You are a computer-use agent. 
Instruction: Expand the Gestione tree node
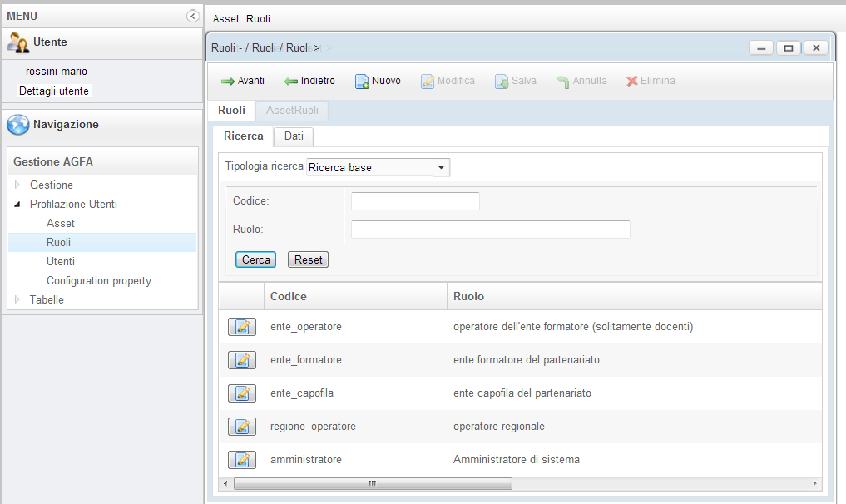pyautogui.click(x=17, y=185)
